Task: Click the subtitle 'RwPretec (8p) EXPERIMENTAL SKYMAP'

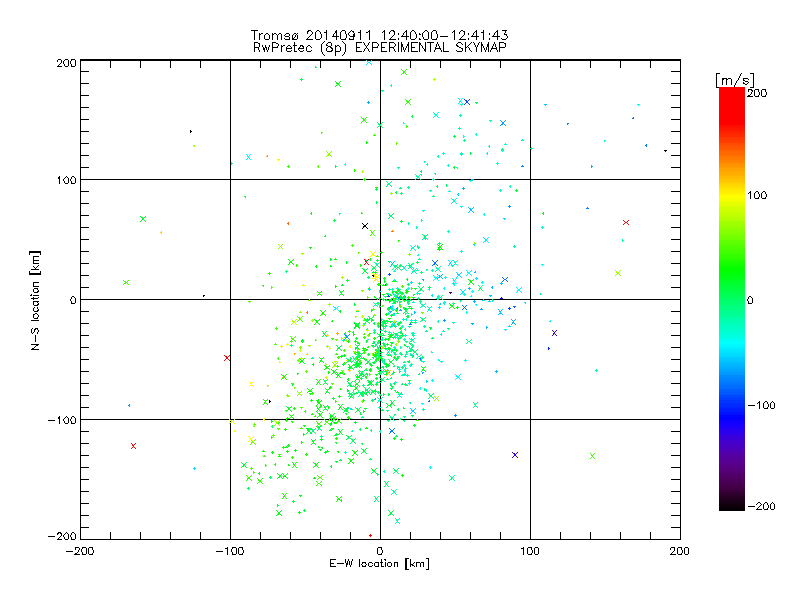Action: [380, 47]
